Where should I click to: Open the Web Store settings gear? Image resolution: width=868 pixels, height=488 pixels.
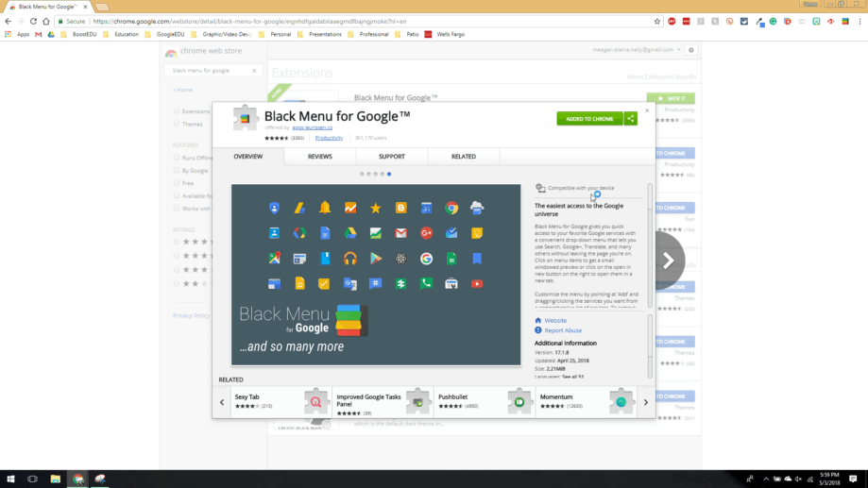click(691, 50)
